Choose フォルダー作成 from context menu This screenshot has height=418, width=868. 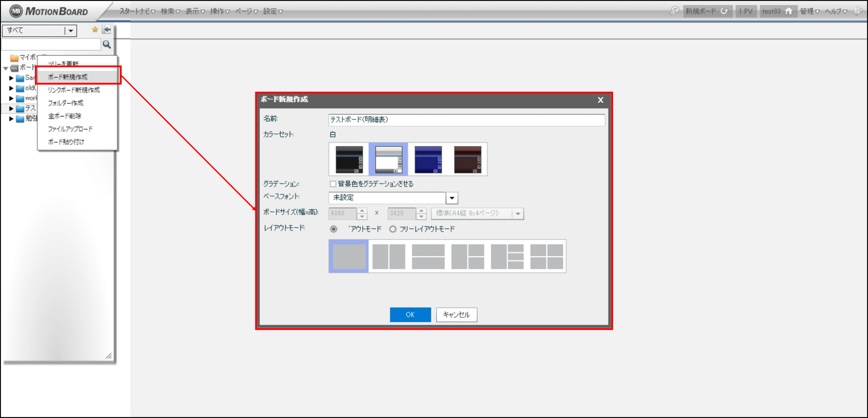(x=65, y=103)
